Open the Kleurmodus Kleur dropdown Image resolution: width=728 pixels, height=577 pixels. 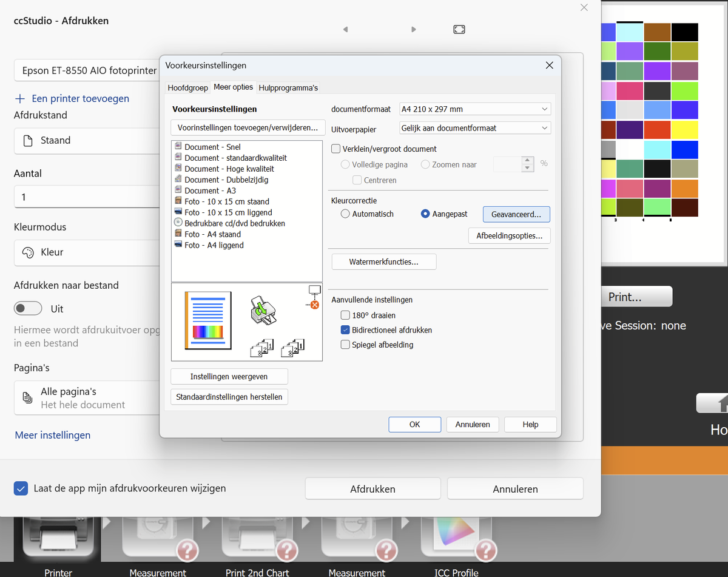(x=85, y=252)
